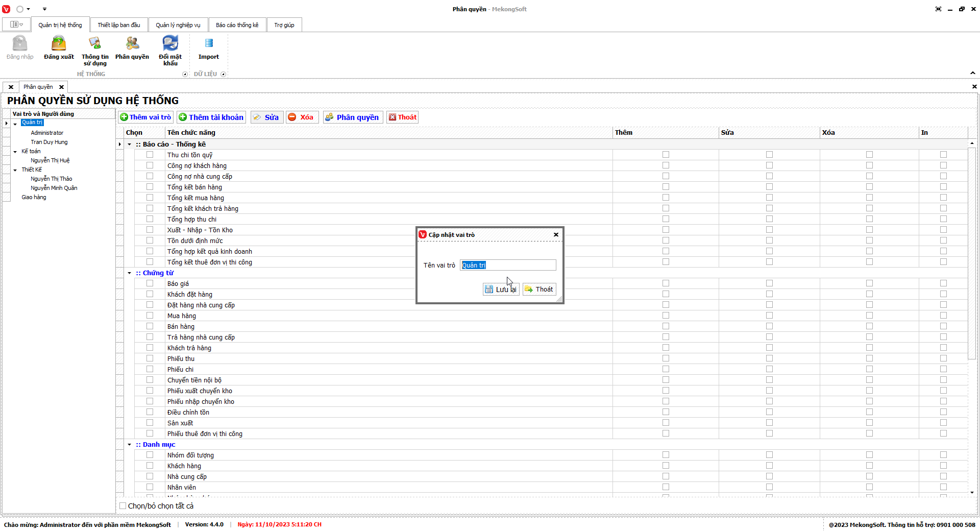
Task: Enable the Xóa permission for Báo giá
Action: (869, 283)
